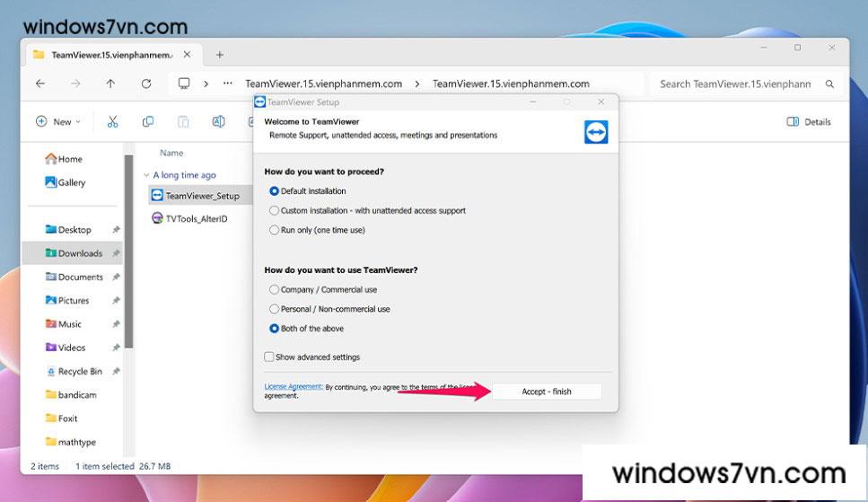Open Documents in sidebar

[75, 277]
